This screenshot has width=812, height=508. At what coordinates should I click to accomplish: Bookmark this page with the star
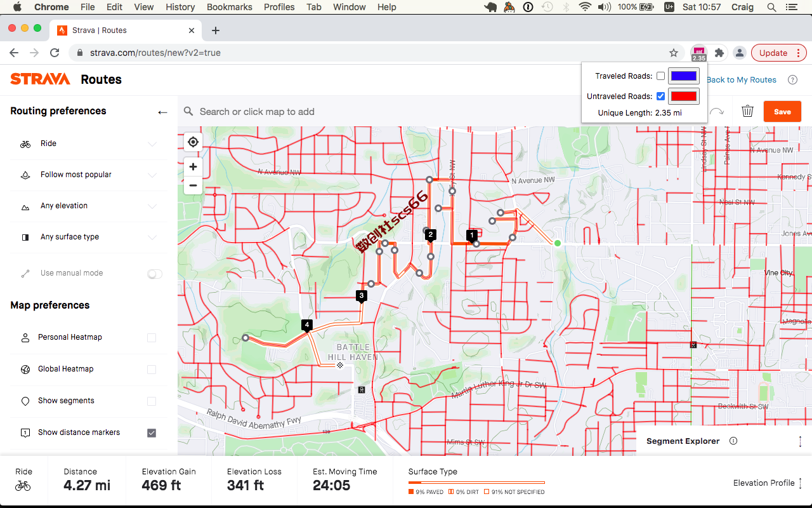pos(674,53)
